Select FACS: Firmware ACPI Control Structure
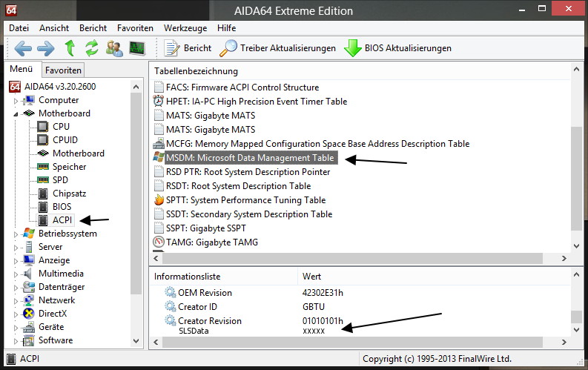The height and width of the screenshot is (370, 588). pyautogui.click(x=242, y=87)
